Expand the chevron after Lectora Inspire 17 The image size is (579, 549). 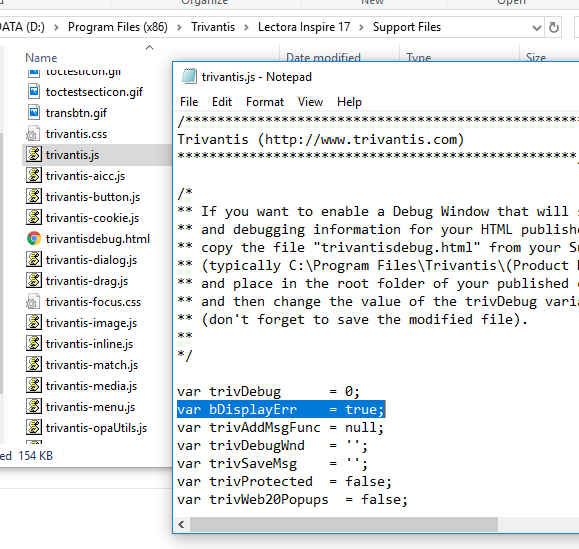pyautogui.click(x=361, y=28)
